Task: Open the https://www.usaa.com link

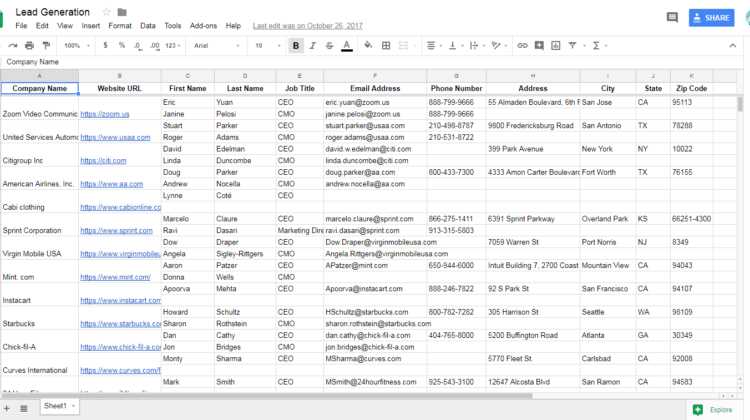Action: click(x=115, y=137)
